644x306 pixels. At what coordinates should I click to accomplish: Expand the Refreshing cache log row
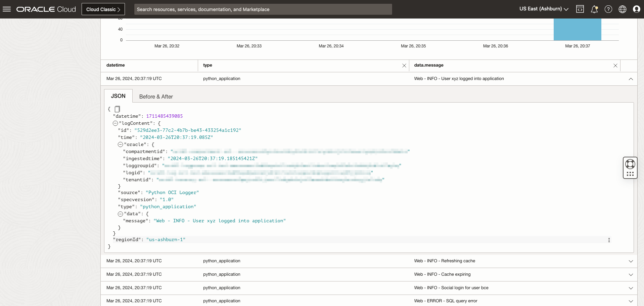[631, 261]
